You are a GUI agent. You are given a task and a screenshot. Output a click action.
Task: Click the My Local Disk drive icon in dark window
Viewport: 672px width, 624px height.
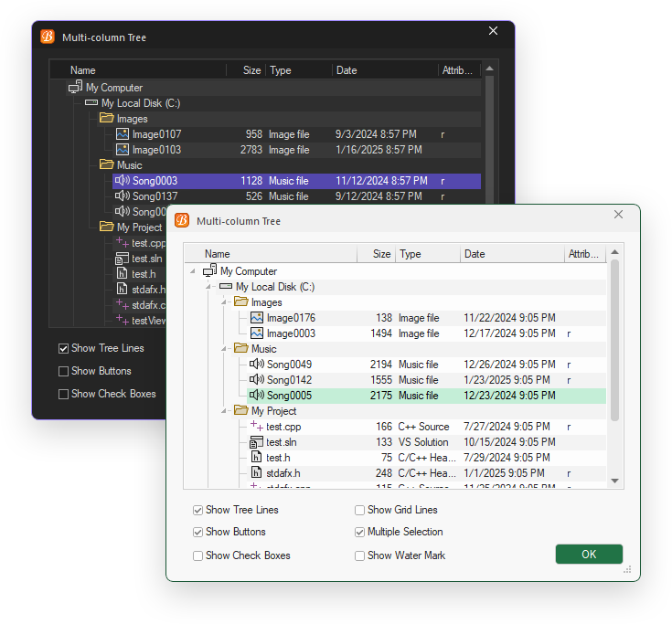pos(91,103)
